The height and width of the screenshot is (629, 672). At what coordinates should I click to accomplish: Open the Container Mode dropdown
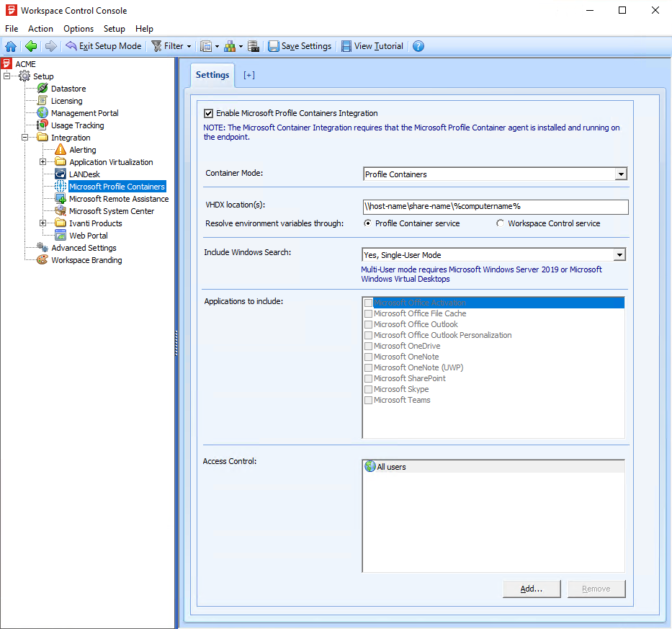coord(620,174)
